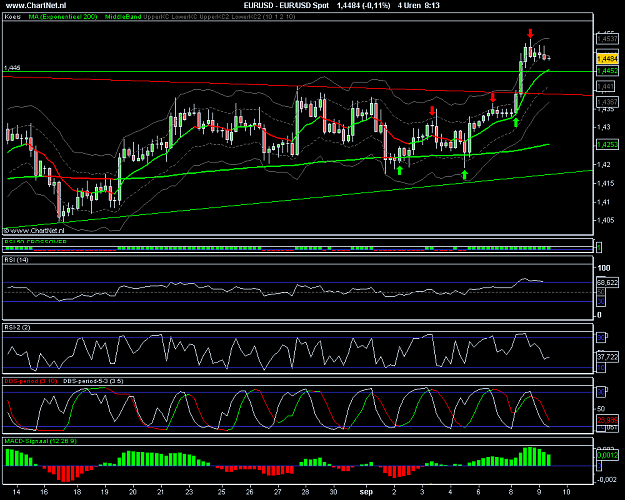625x500 pixels.
Task: Click the 0,0012 MACD value tag
Action: click(607, 455)
